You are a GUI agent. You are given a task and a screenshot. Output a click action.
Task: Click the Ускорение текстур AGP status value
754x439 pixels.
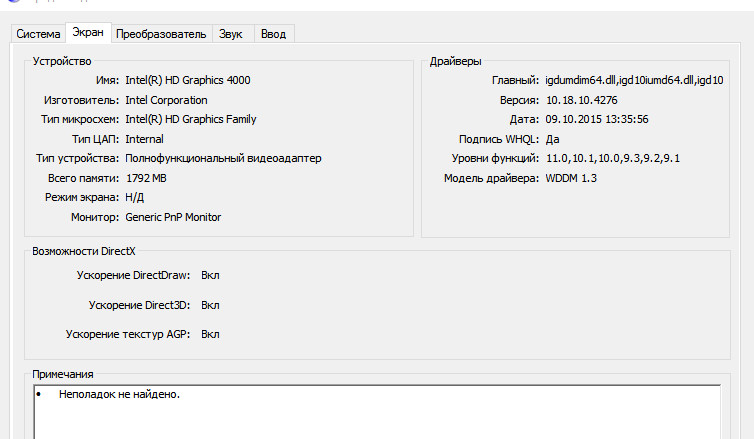pos(210,334)
